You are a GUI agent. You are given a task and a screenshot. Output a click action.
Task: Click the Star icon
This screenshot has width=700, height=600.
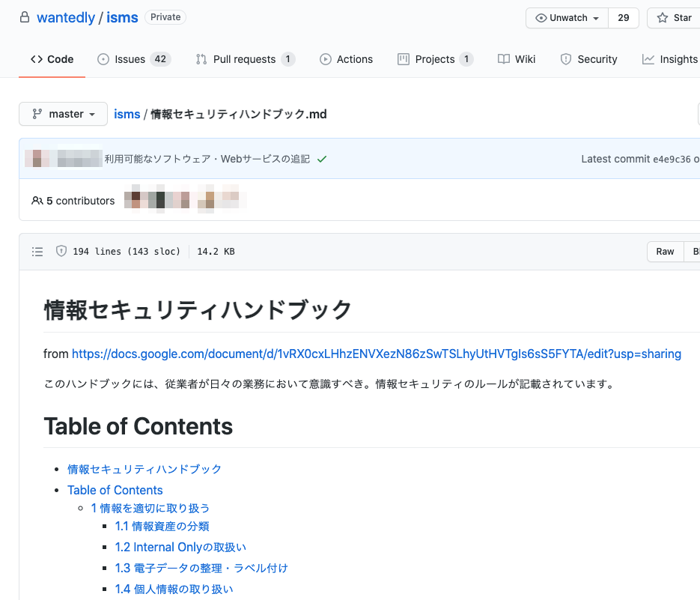663,18
